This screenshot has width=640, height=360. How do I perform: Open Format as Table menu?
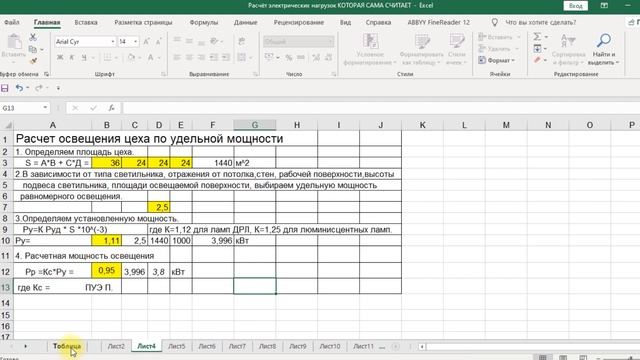pyautogui.click(x=422, y=50)
